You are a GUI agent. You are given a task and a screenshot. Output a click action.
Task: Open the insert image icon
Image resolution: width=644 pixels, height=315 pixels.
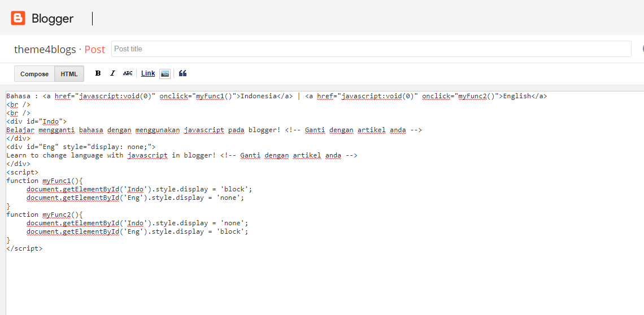(165, 74)
